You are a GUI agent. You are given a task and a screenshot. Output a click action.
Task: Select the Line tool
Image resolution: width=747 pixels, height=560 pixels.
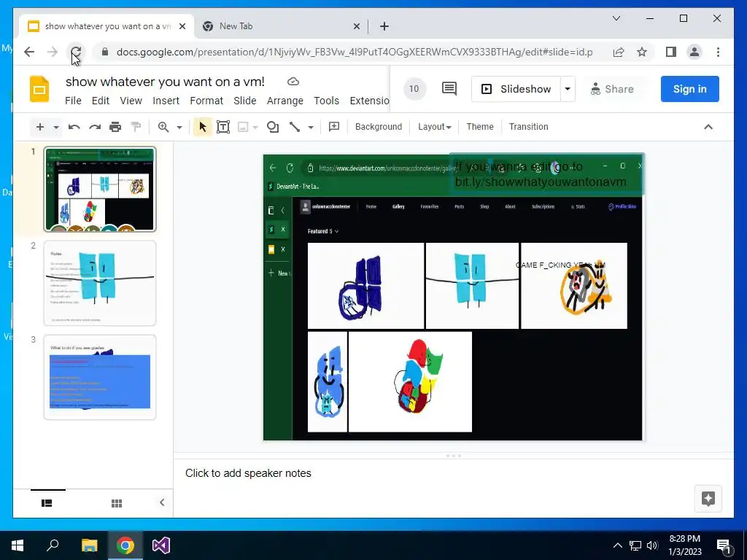(295, 127)
